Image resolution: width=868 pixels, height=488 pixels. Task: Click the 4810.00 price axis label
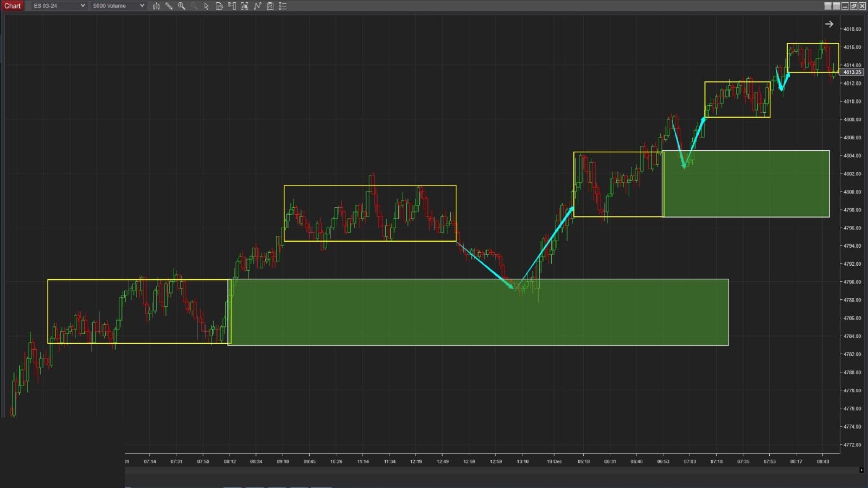[x=852, y=101]
